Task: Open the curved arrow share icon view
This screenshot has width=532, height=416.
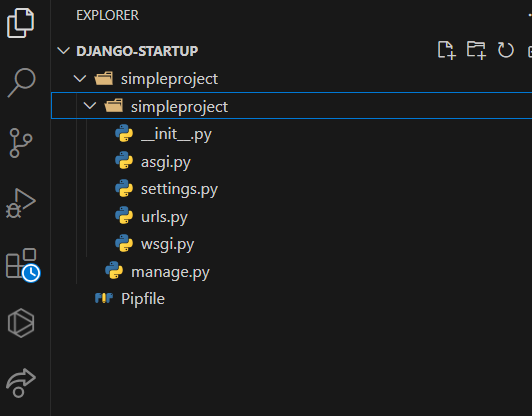Action: click(x=21, y=383)
